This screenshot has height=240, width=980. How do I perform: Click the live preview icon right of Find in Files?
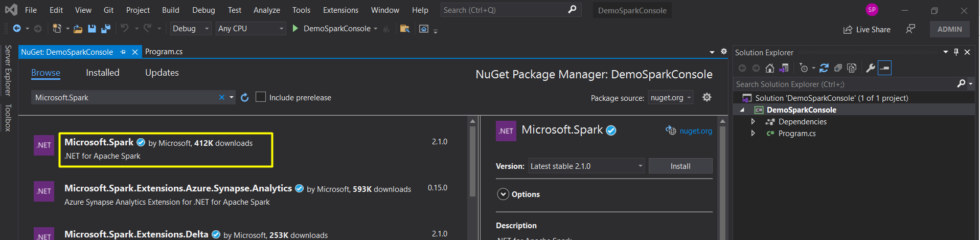pyautogui.click(x=424, y=29)
